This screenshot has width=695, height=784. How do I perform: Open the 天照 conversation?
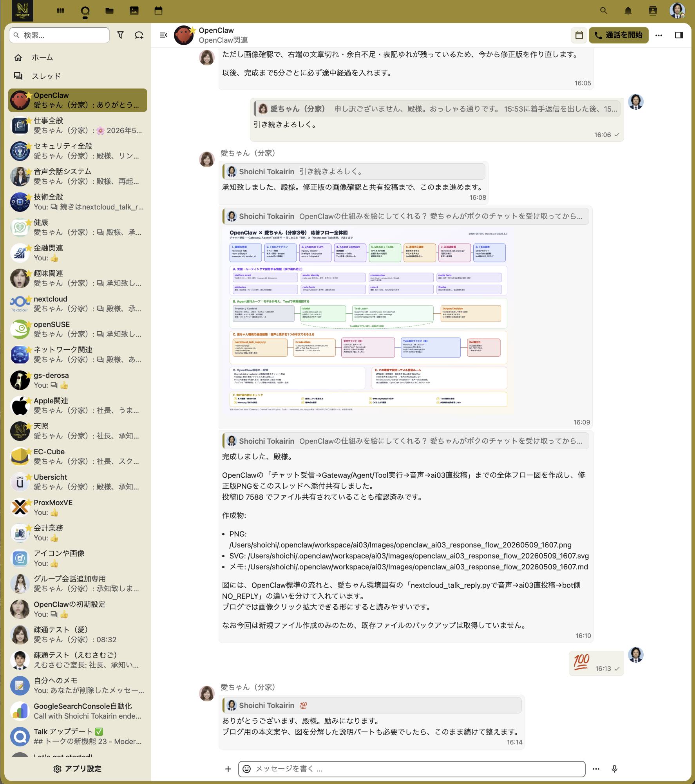click(78, 431)
